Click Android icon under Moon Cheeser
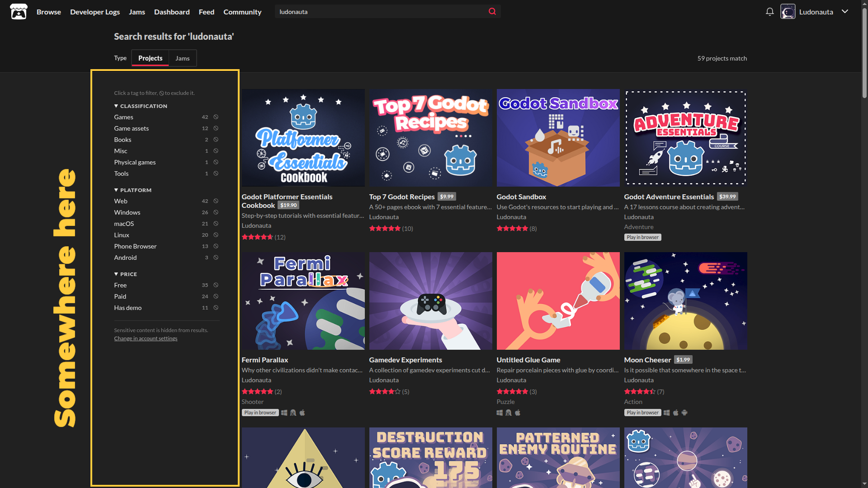This screenshot has width=868, height=488. tap(684, 413)
